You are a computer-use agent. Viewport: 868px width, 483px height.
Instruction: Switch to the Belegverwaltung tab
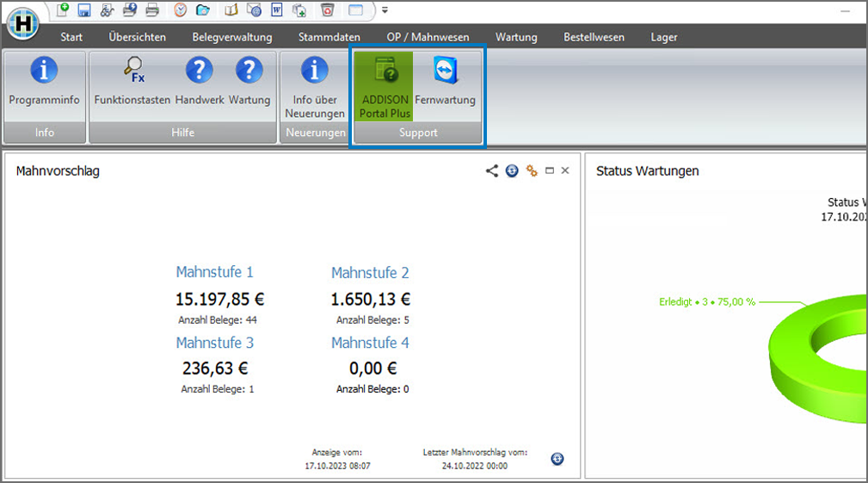click(232, 37)
